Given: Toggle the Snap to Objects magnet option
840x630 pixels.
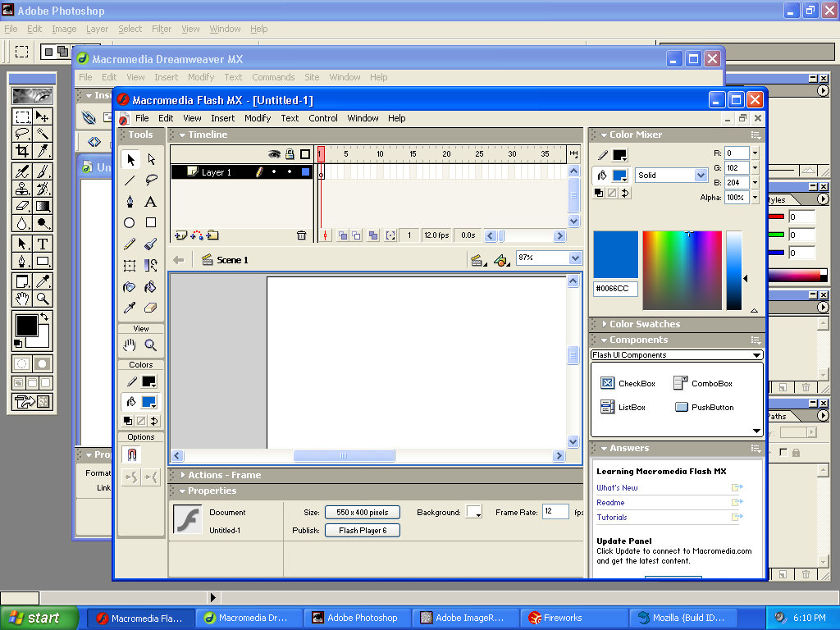Looking at the screenshot, I should pyautogui.click(x=132, y=454).
